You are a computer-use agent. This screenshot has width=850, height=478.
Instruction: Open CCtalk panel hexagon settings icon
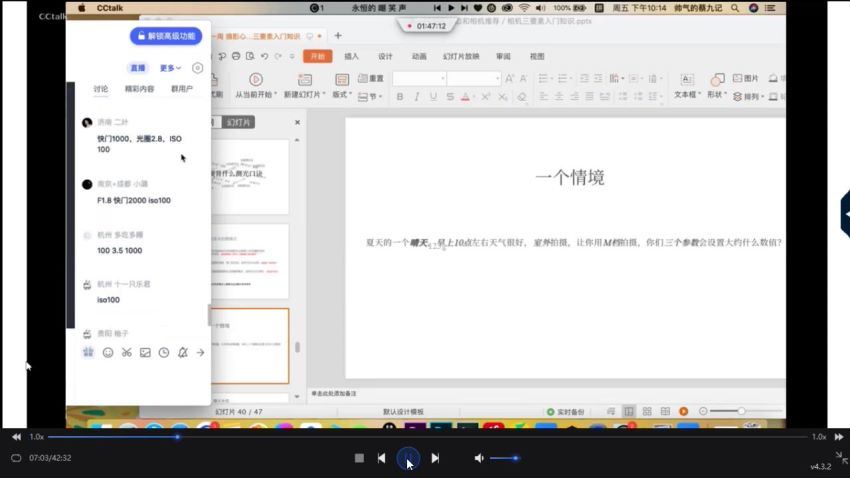coord(197,68)
